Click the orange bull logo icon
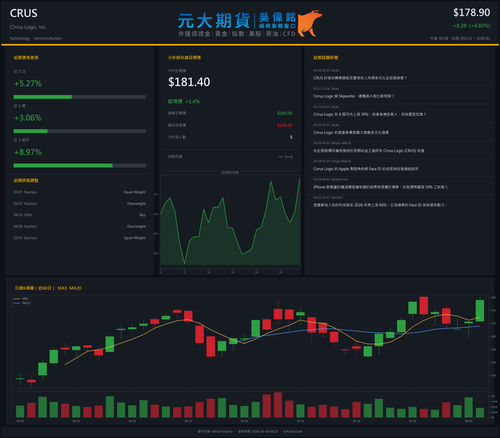 tap(310, 23)
